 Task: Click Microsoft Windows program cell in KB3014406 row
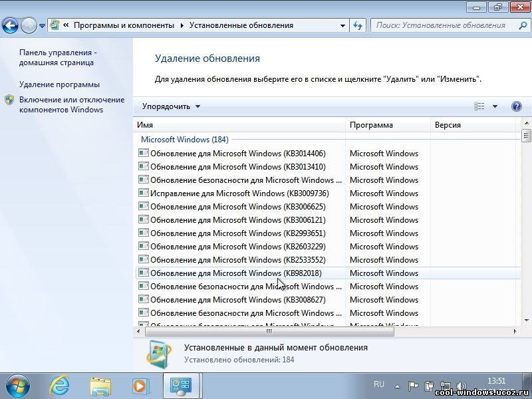[384, 154]
